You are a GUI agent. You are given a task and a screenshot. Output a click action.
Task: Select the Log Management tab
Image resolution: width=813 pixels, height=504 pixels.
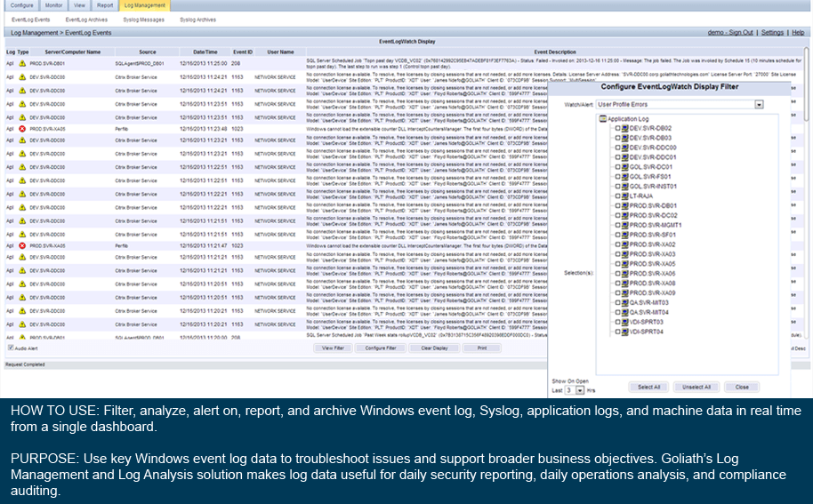tap(145, 5)
